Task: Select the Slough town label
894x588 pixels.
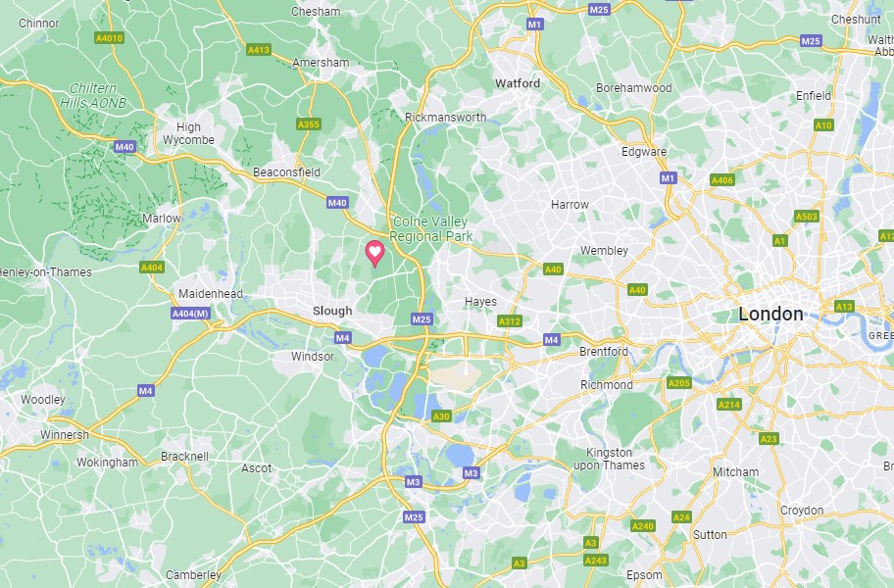Action: pos(332,311)
